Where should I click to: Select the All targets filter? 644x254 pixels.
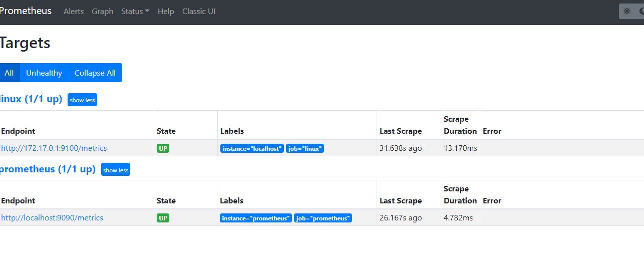pos(9,73)
